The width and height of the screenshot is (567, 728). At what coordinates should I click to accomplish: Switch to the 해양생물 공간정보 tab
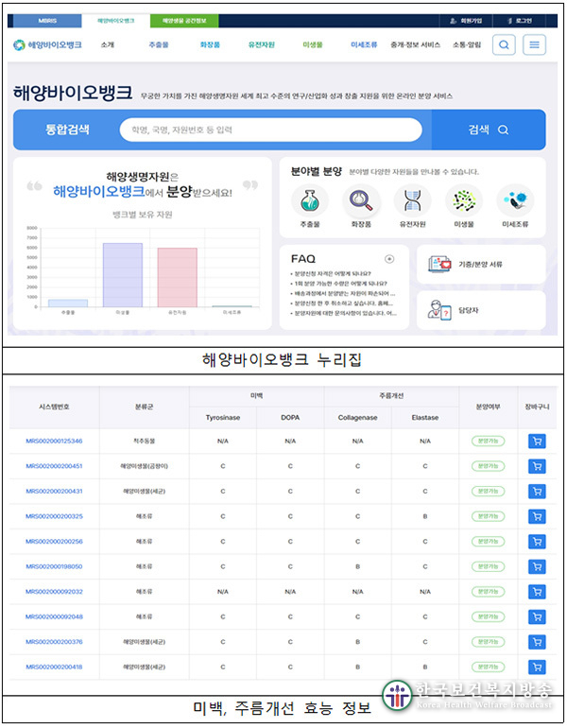click(184, 21)
